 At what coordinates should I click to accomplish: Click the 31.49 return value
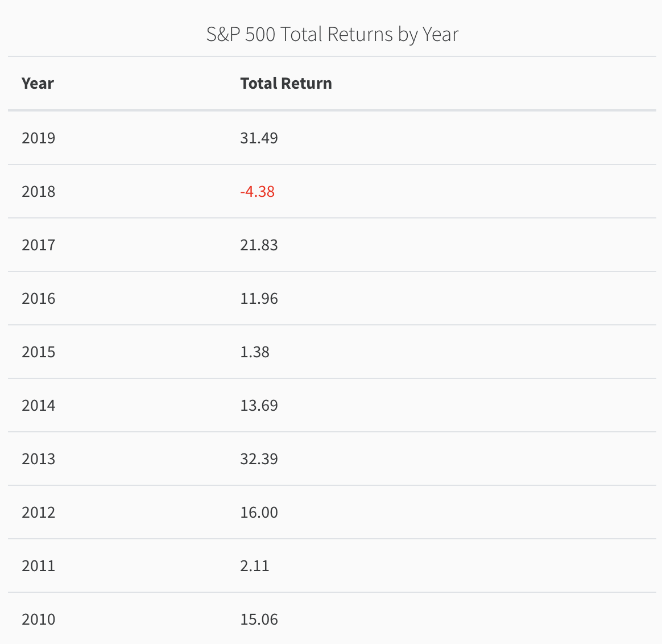[x=259, y=138]
